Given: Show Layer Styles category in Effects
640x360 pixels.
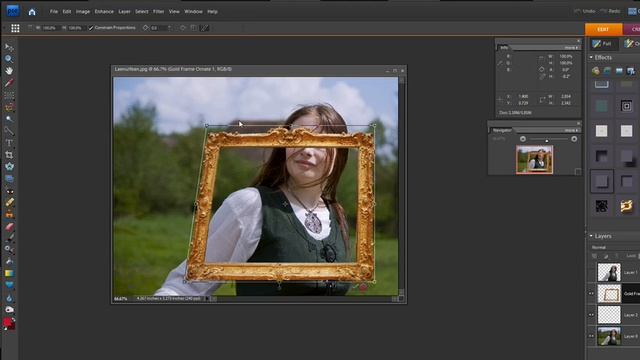Looking at the screenshot, I should tap(607, 71).
